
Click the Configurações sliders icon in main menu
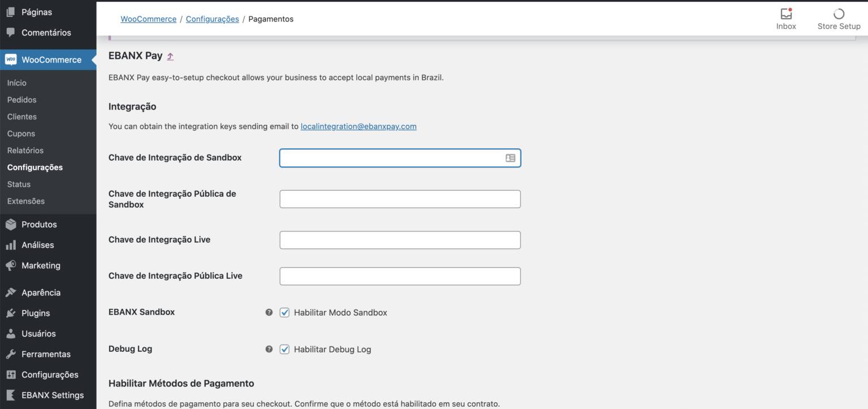click(x=11, y=374)
